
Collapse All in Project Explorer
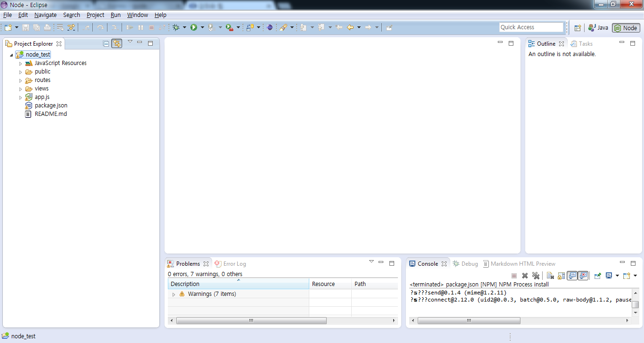click(106, 44)
